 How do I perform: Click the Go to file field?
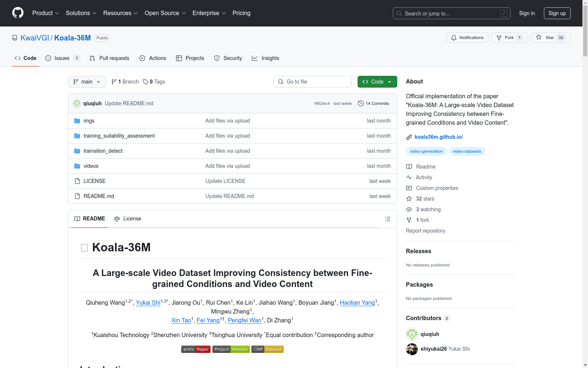tap(312, 82)
